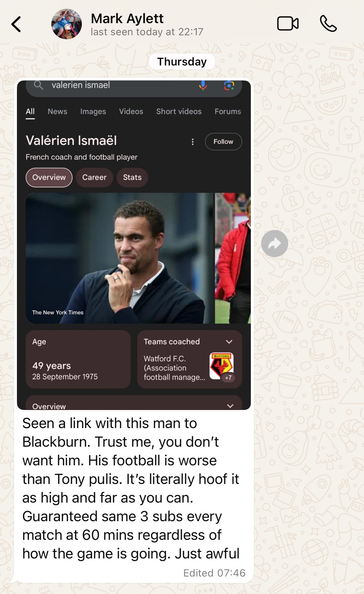The width and height of the screenshot is (364, 594).
Task: Select the Career chip
Action: tap(94, 177)
